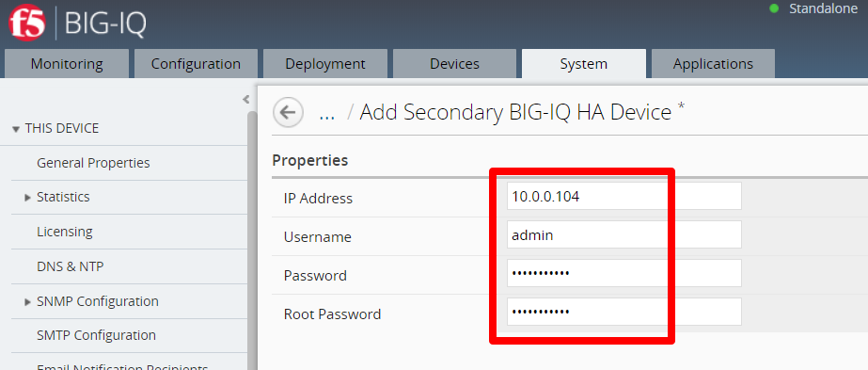Click the Root Password label
868x370 pixels.
pyautogui.click(x=332, y=314)
